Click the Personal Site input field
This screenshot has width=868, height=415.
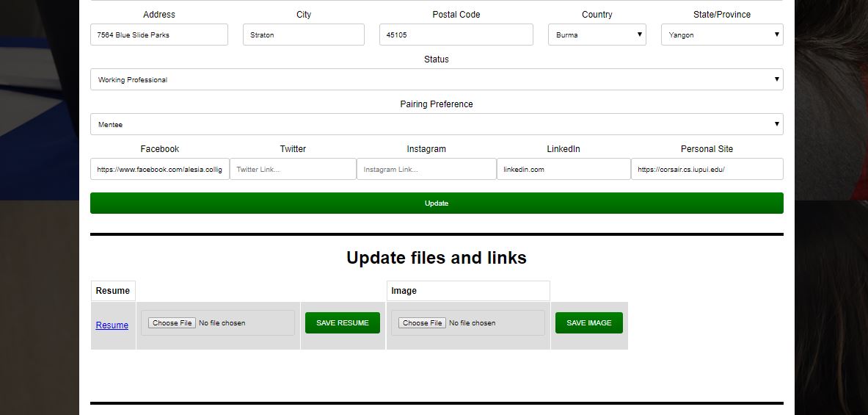point(707,169)
